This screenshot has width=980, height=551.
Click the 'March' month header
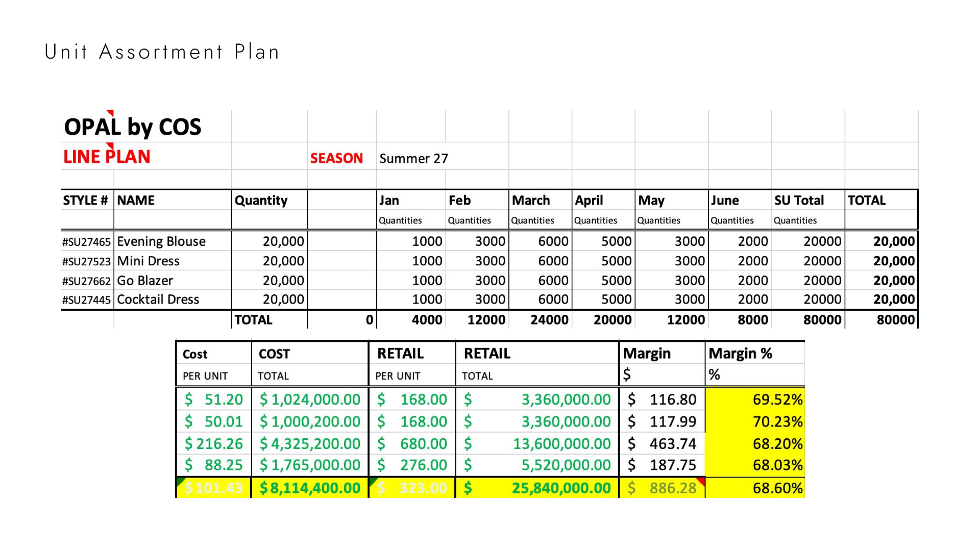click(x=531, y=200)
